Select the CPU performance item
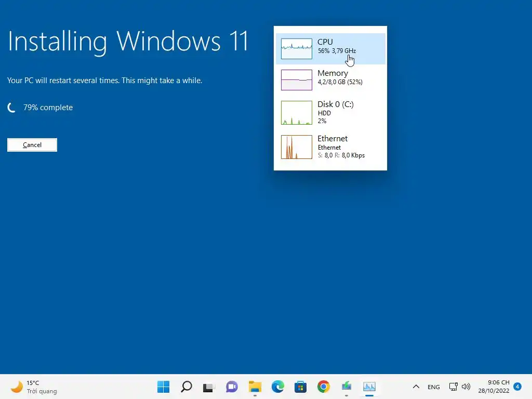 [x=330, y=48]
